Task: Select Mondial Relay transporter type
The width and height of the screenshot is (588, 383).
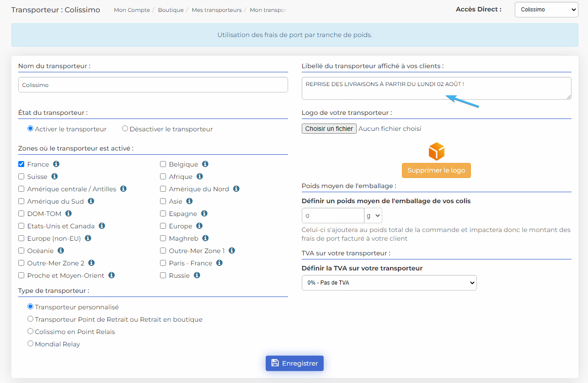Action: pos(31,344)
